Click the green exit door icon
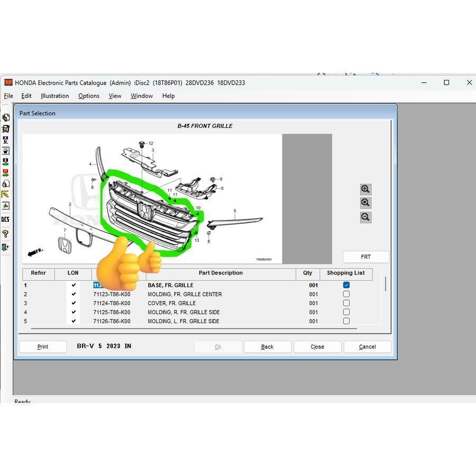Screen dimensions: 476x476 coord(5,247)
